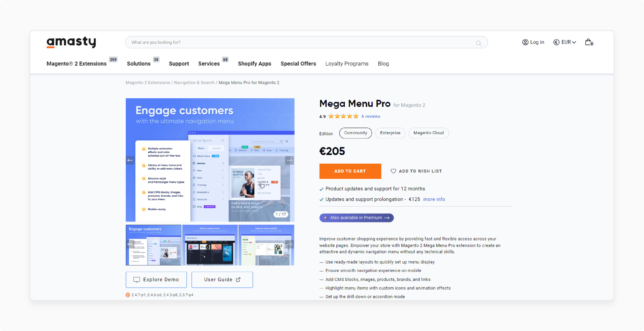Open Special Offers menu item

pyautogui.click(x=298, y=64)
